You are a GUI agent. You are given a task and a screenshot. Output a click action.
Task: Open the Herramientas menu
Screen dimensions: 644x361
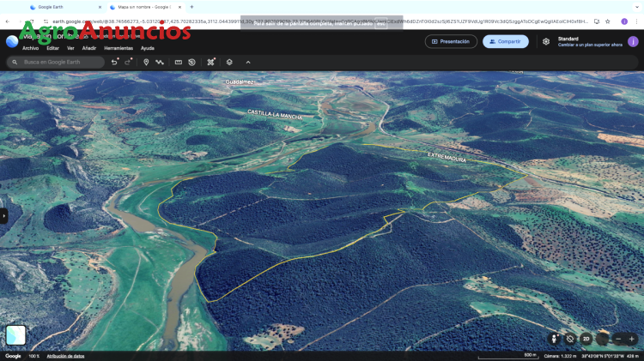118,48
